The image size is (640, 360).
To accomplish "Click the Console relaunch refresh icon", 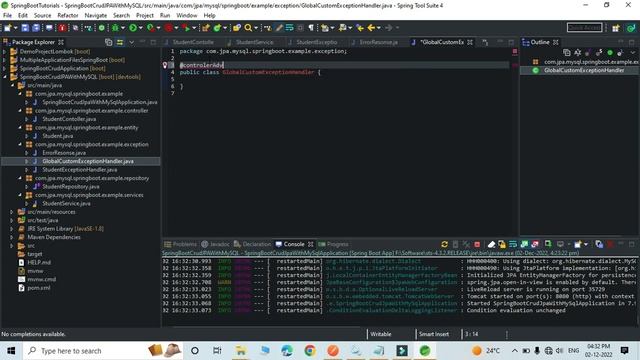I will [x=444, y=244].
